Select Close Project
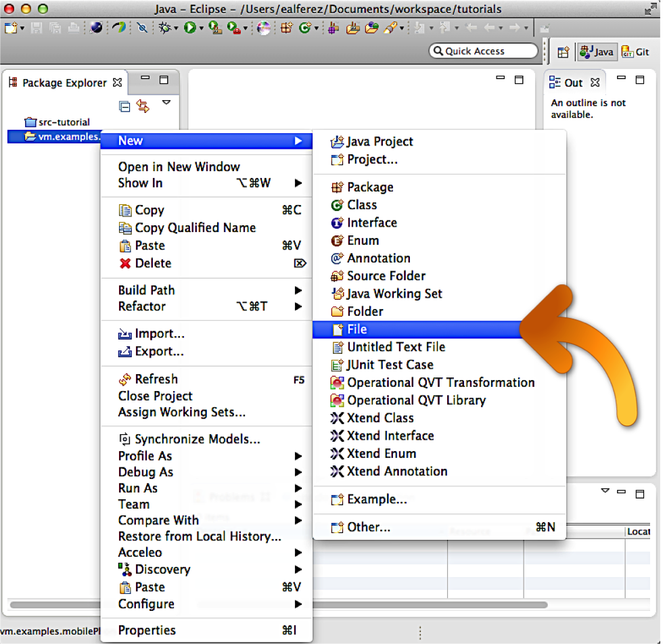Image resolution: width=665 pixels, height=644 pixels. pyautogui.click(x=206, y=396)
